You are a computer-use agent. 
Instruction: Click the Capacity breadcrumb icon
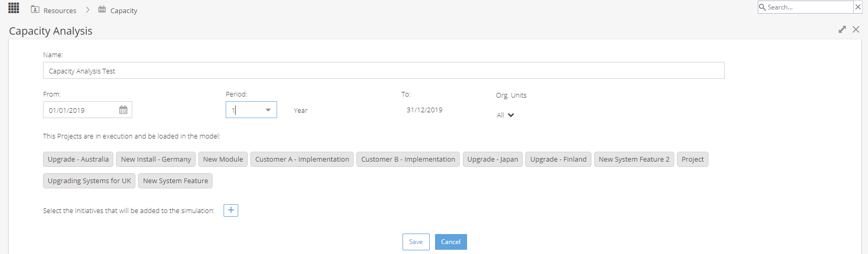click(102, 9)
